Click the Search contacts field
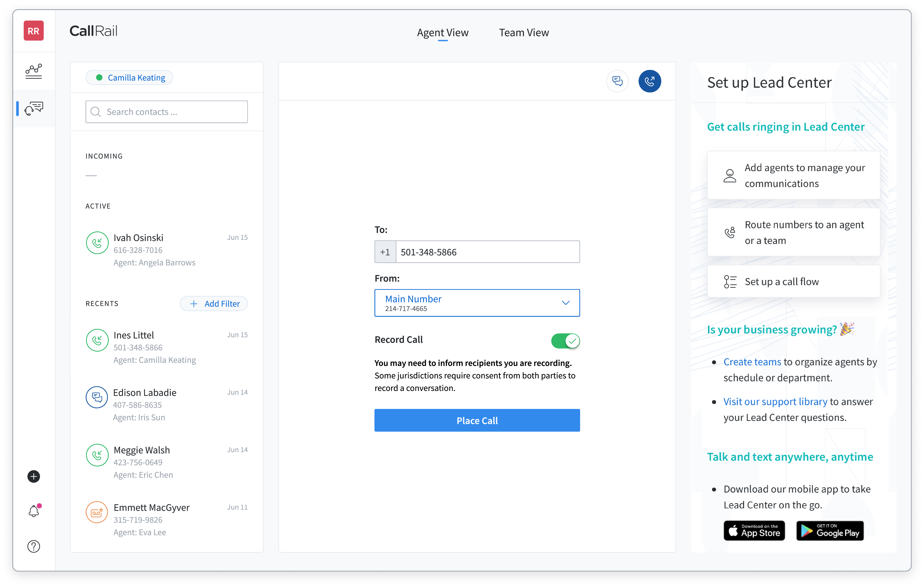Image resolution: width=924 pixels, height=587 pixels. pyautogui.click(x=166, y=112)
